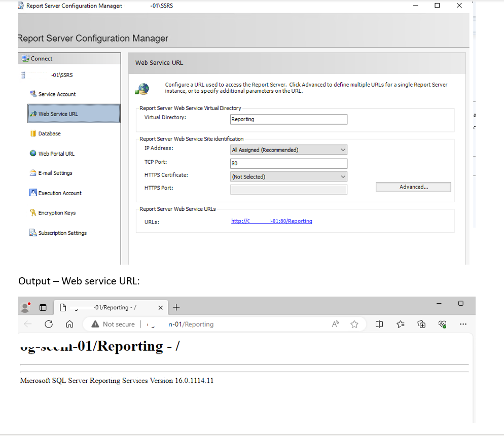Open Browser essentials heart icon

442,324
